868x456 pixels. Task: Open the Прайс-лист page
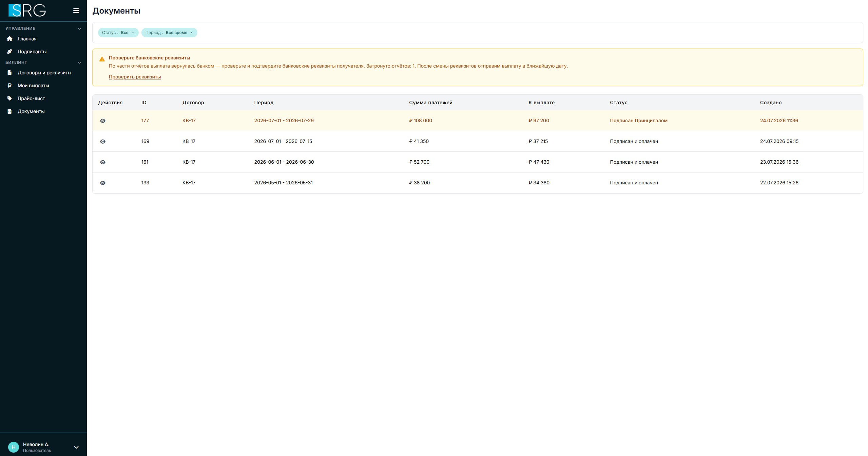(x=31, y=98)
